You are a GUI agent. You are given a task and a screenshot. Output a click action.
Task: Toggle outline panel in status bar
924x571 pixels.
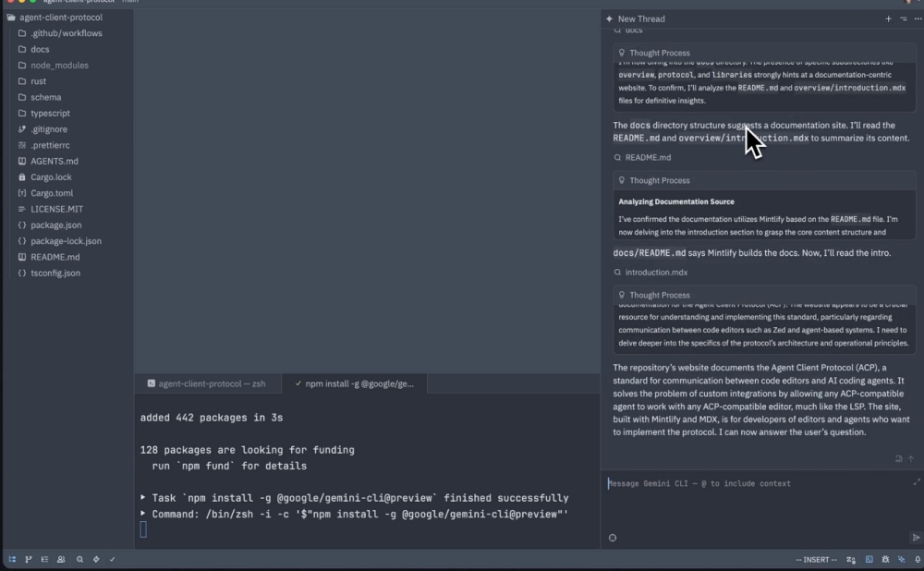pyautogui.click(x=44, y=559)
